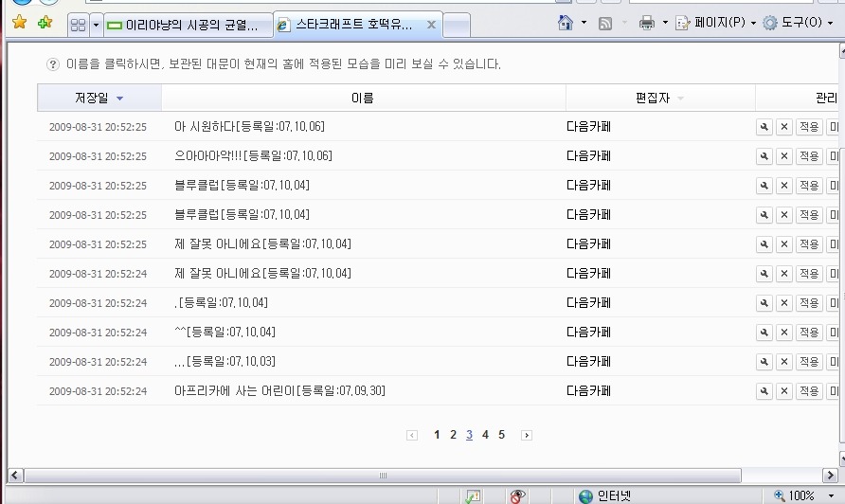Click the Favorites star icon
The height and width of the screenshot is (504, 845).
[19, 22]
